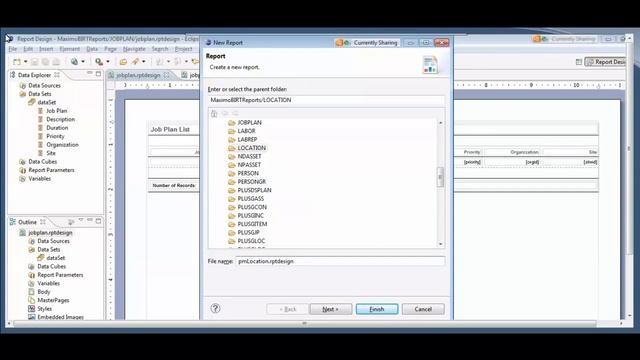
Task: Click the Finish button in New Report dialog
Action: (377, 309)
